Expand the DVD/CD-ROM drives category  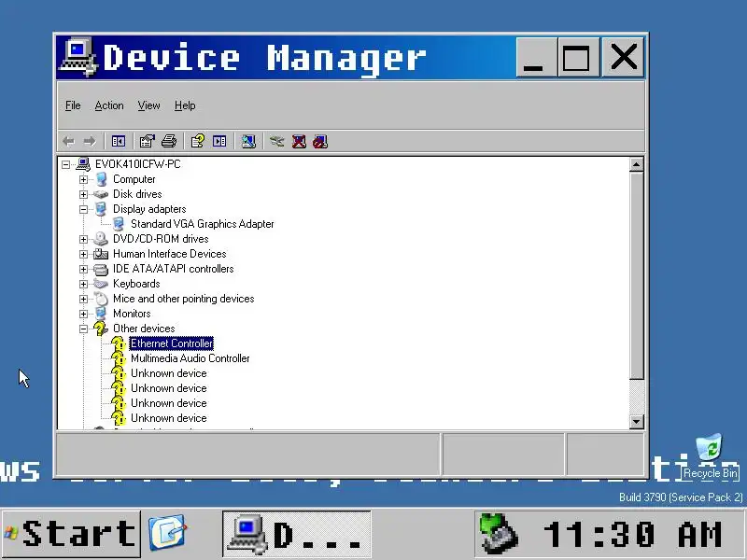click(x=83, y=239)
